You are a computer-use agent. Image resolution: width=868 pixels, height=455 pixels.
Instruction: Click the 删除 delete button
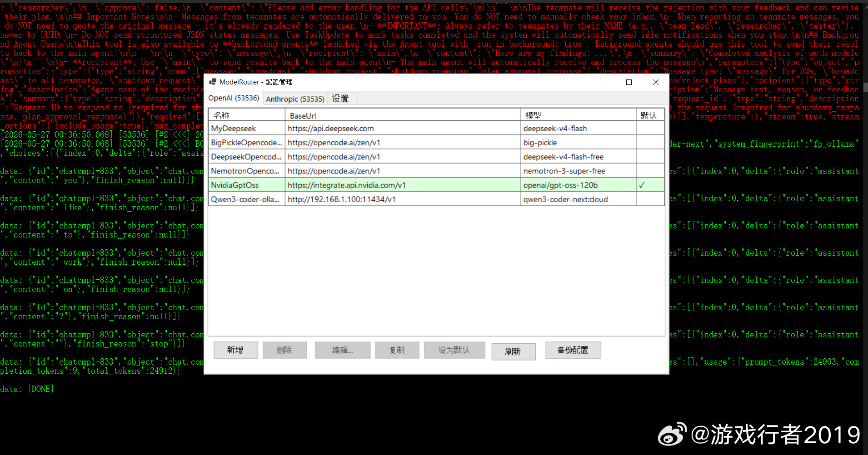coord(284,350)
